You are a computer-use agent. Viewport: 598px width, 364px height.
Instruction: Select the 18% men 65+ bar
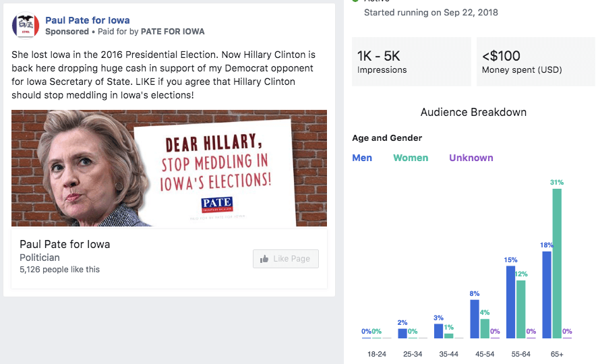[547, 295]
